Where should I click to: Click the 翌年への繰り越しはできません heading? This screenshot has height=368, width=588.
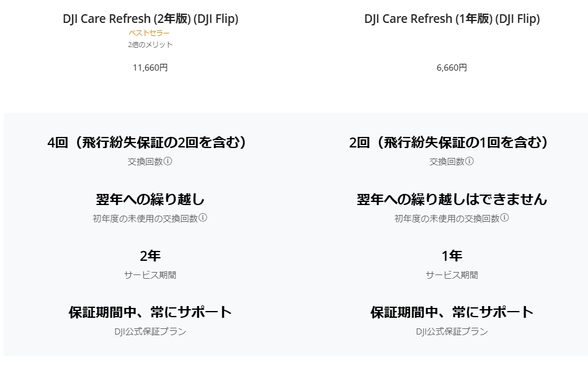[x=452, y=199]
